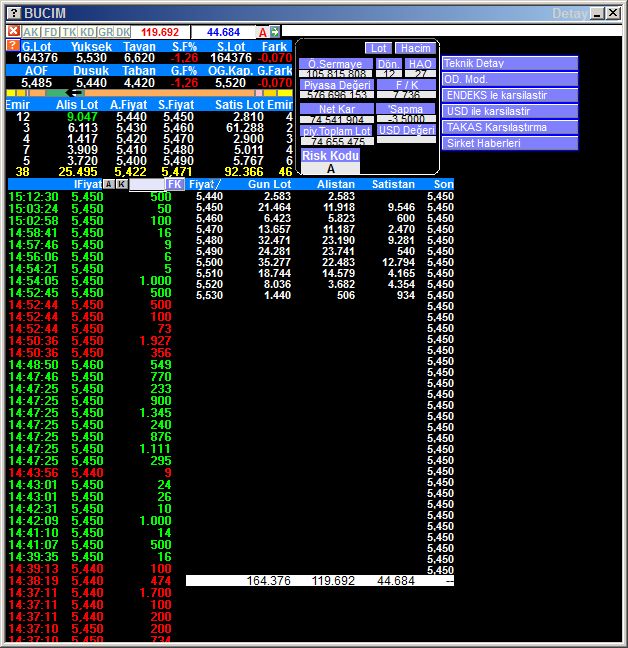
Task: Click the Satis Lot column header
Action: (240, 105)
